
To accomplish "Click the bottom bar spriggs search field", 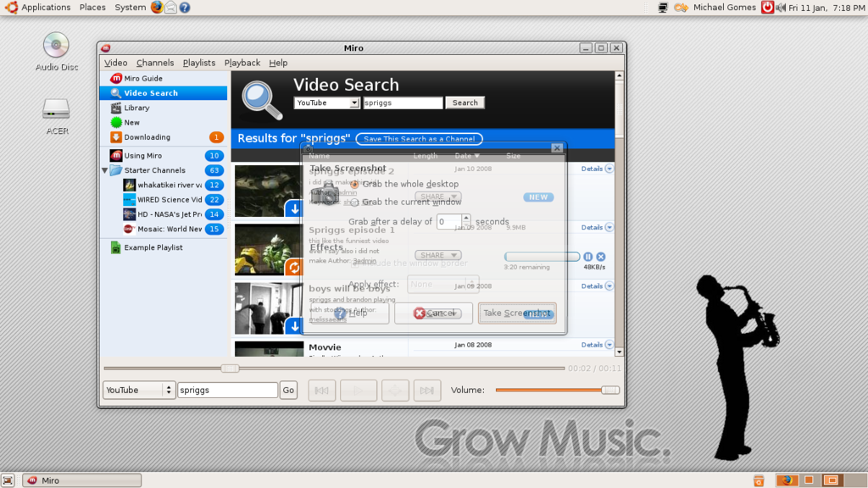I will click(227, 390).
